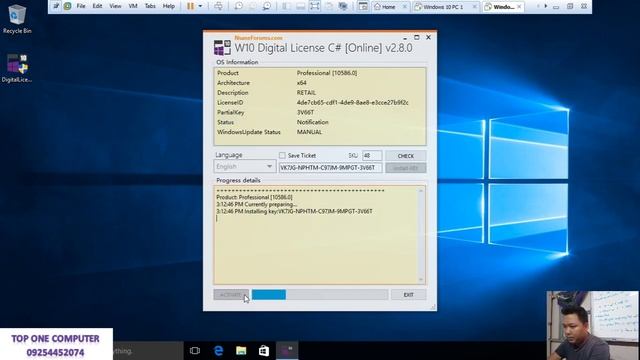Click the WindowsUpdate Status value MANUAL
640x360 pixels.
309,132
